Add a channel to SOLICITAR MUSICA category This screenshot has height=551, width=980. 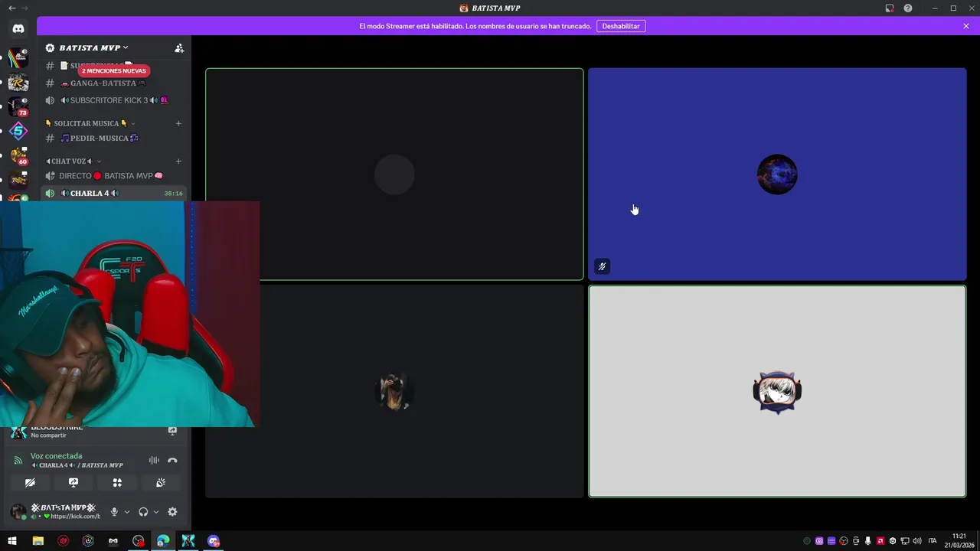(x=178, y=123)
